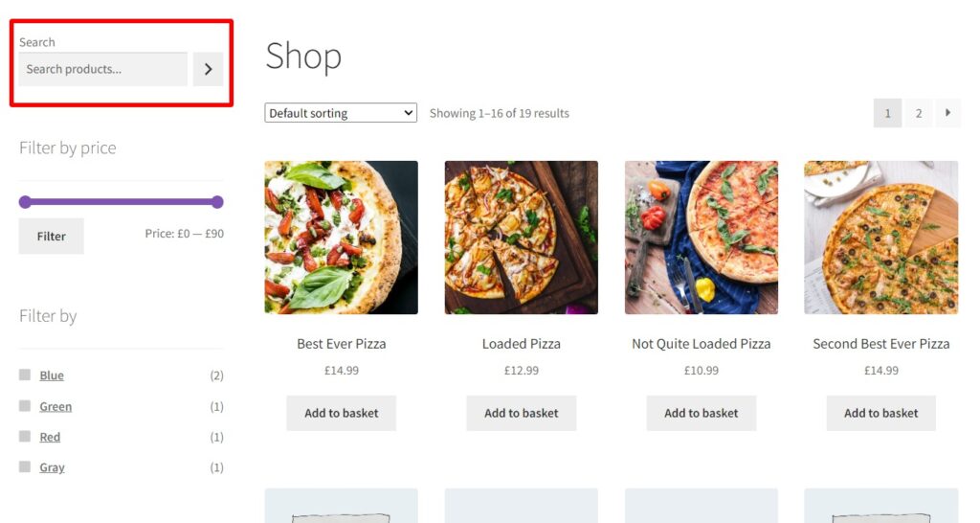Add Second Best Ever Pizza to basket
Image resolution: width=980 pixels, height=523 pixels.
pos(880,413)
